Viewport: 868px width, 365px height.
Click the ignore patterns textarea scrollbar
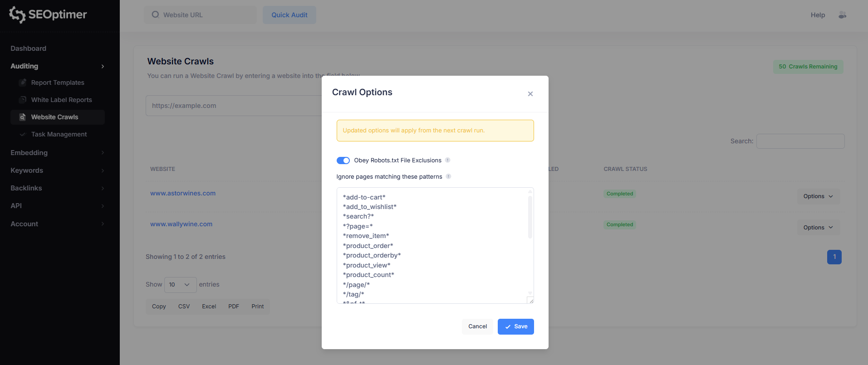tap(530, 218)
